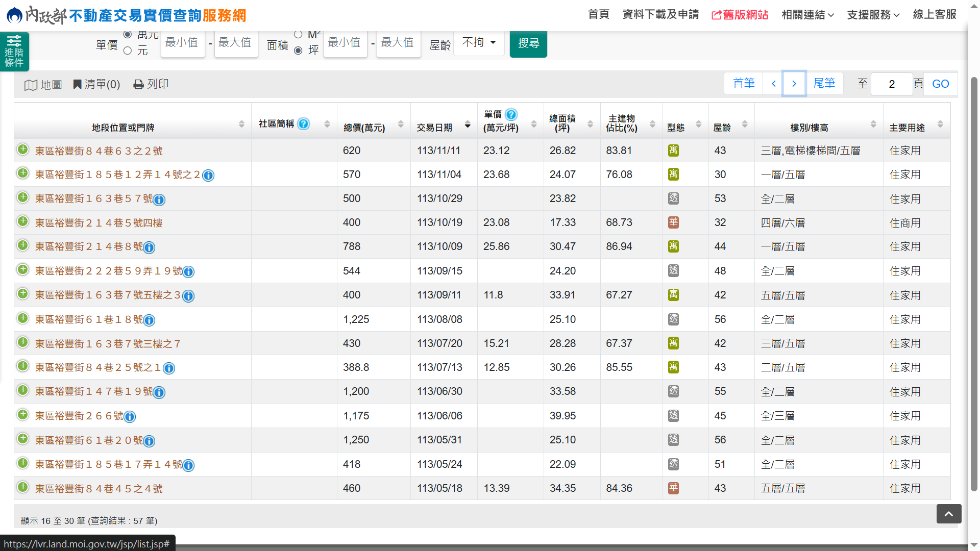Click the GO page button
Viewport: 980px width, 551px height.
pos(940,84)
